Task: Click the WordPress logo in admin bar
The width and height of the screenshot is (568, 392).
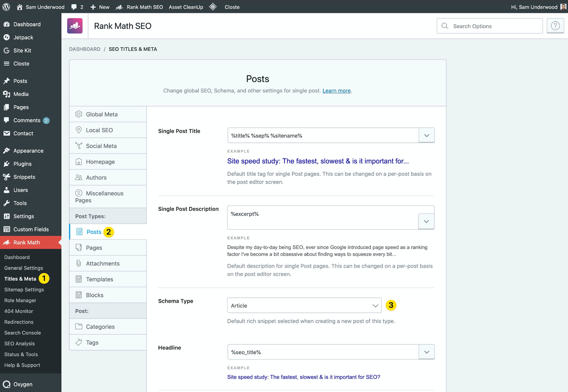Action: (x=6, y=7)
